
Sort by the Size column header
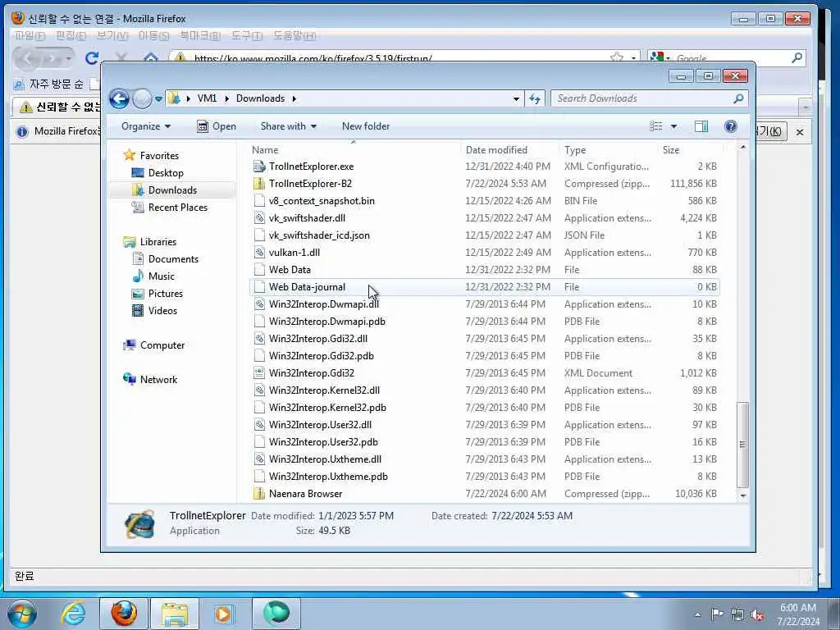(x=690, y=150)
